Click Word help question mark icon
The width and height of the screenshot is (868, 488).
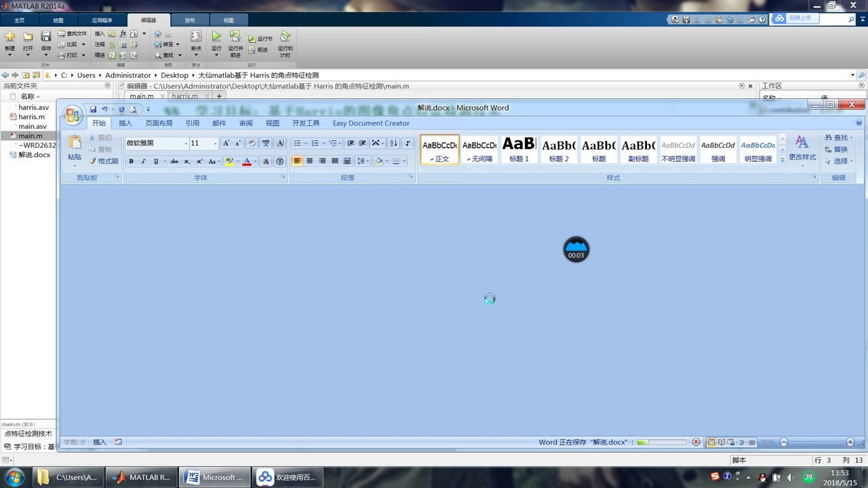tap(859, 123)
